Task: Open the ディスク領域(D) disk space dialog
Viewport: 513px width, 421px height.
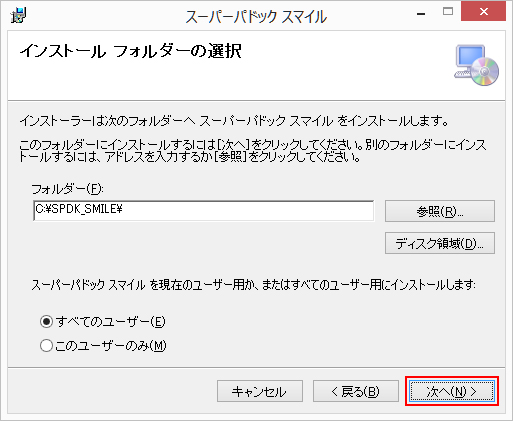Action: (x=440, y=243)
